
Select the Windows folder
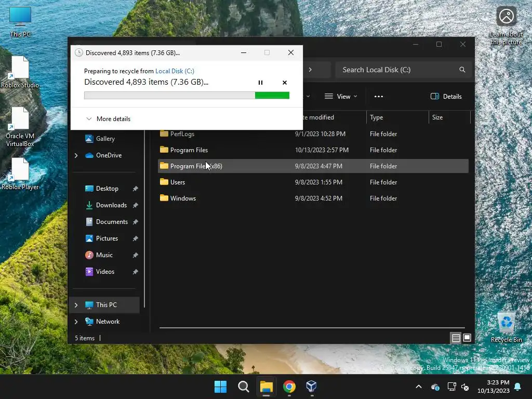coord(313,198)
